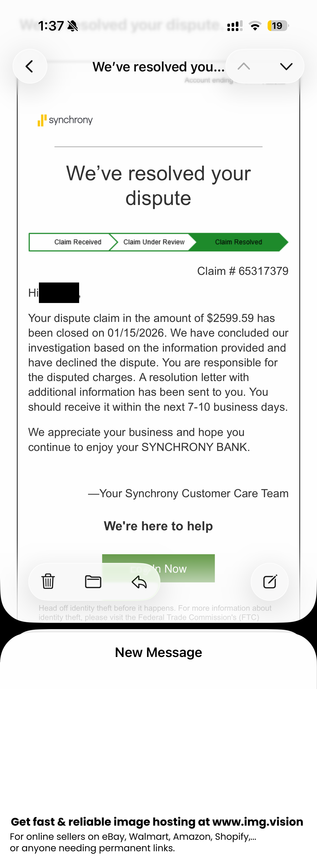The width and height of the screenshot is (317, 868).
Task: Tap the Wi-Fi status icon
Action: [x=255, y=25]
